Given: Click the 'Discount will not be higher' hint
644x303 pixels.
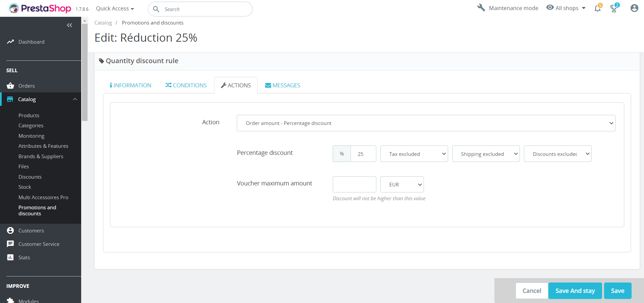Looking at the screenshot, I should (x=379, y=199).
